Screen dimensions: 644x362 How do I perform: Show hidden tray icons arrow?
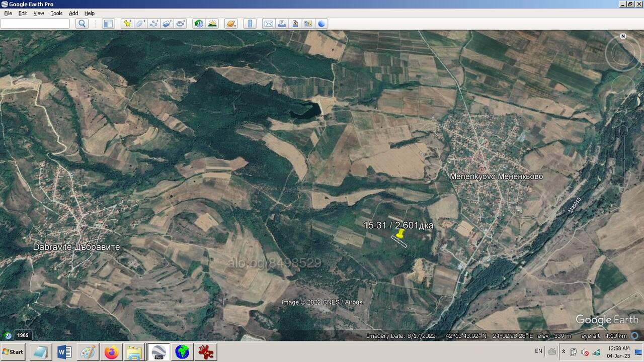tap(563, 351)
